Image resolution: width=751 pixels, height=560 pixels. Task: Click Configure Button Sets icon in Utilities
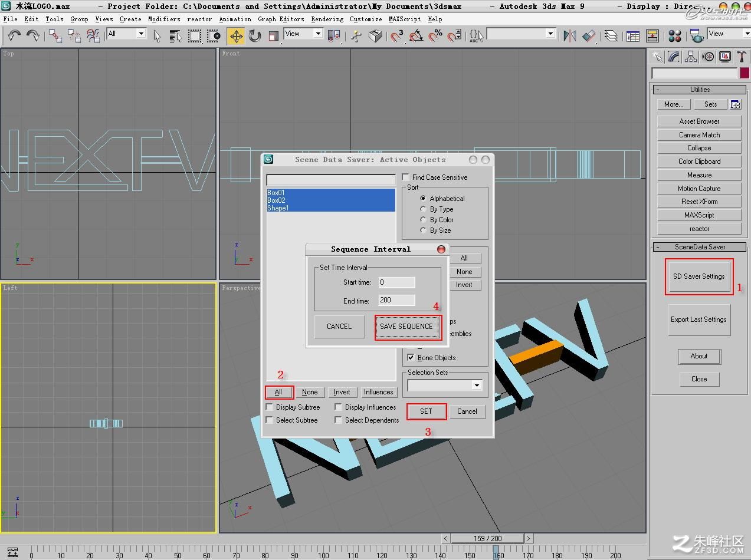pyautogui.click(x=735, y=104)
